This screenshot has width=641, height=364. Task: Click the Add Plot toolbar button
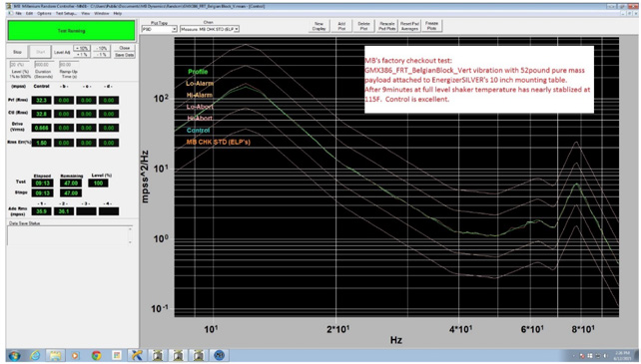pos(341,26)
